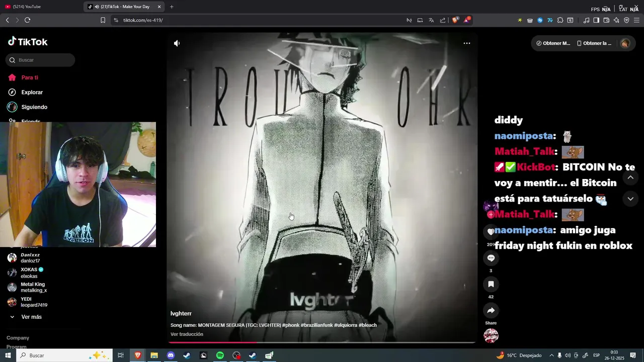Click the TikTok logo
Screen dimensions: 644x362
[x=28, y=42]
